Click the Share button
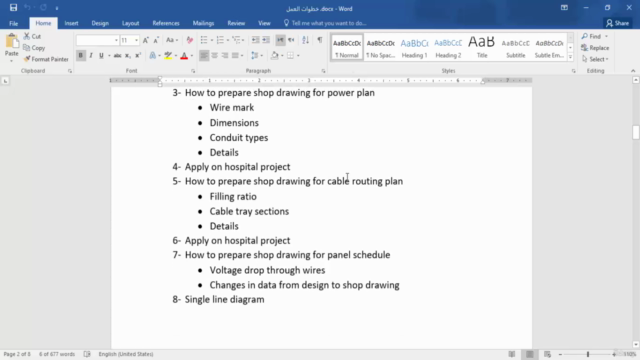The width and height of the screenshot is (640, 360). coord(618,23)
